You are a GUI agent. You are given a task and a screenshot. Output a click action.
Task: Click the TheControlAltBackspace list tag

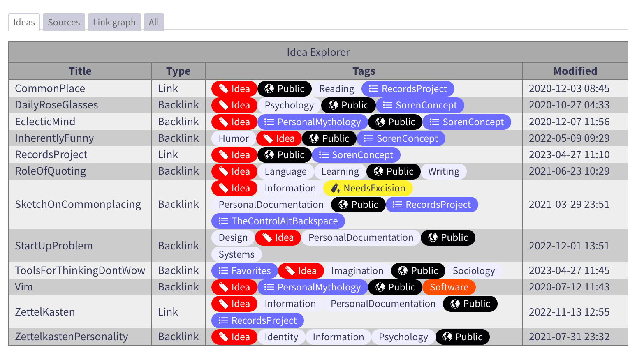[x=278, y=221]
